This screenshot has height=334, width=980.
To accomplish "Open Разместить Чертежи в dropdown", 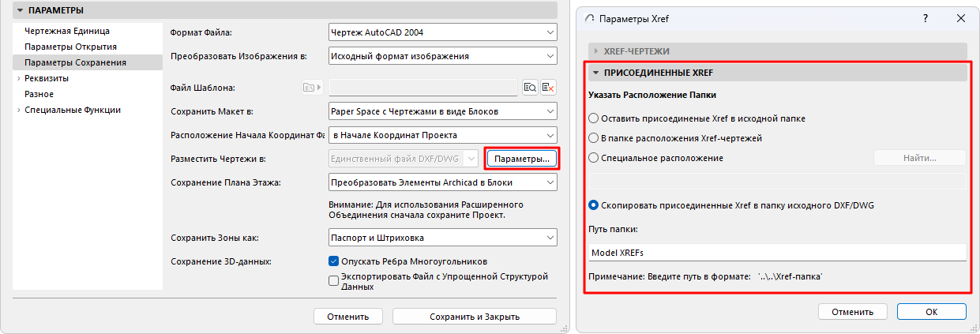I will tap(403, 159).
